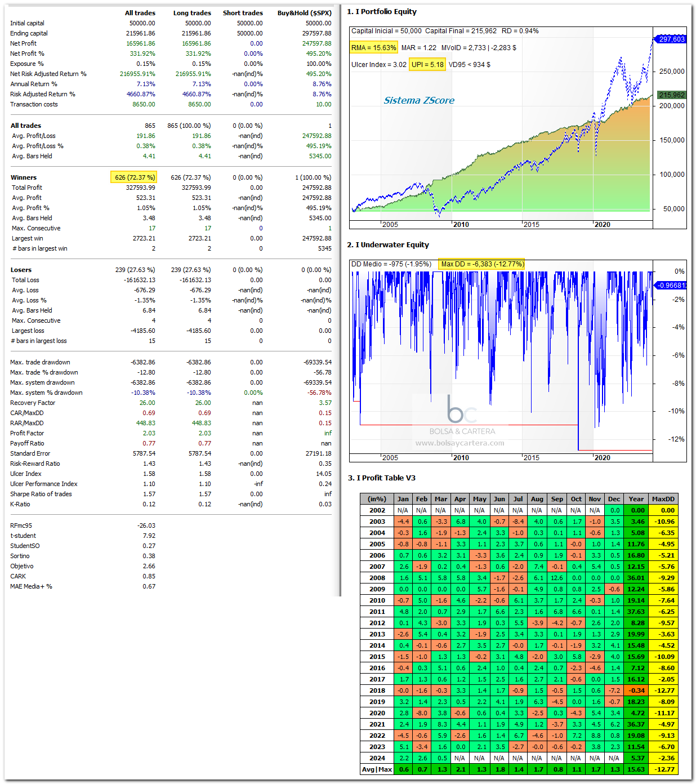
Task: Select the "Year" profit table column header
Action: (x=636, y=499)
